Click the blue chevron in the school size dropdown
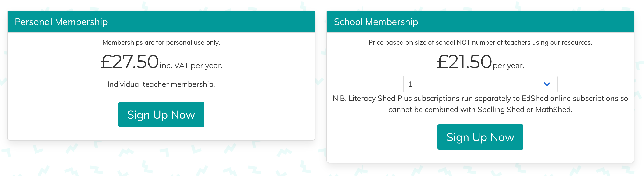Screen dimensions: 644x176 547,84
